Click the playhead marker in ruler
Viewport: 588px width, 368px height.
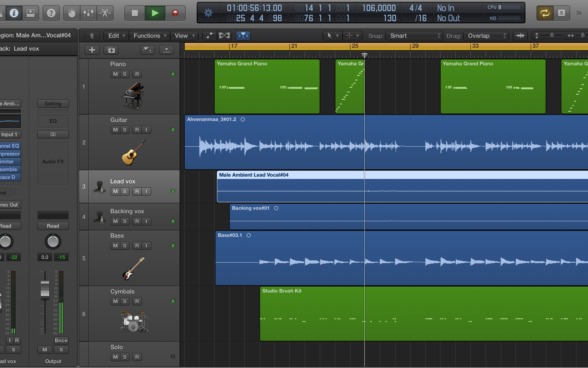[365, 55]
